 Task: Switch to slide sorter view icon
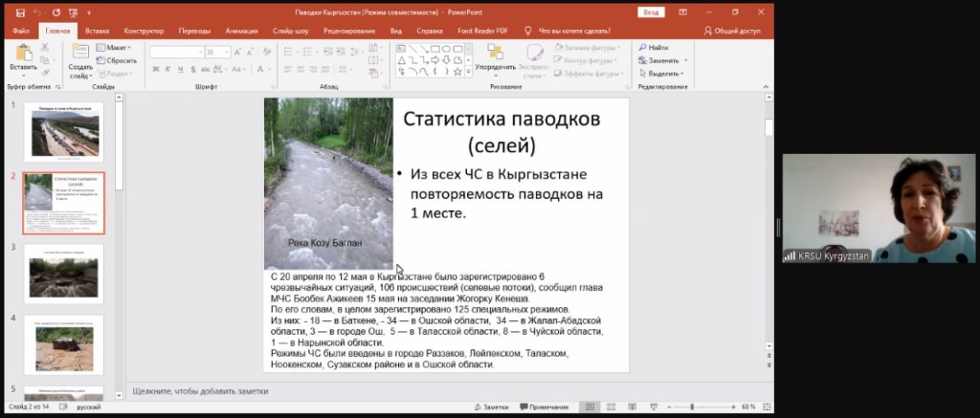(610, 407)
